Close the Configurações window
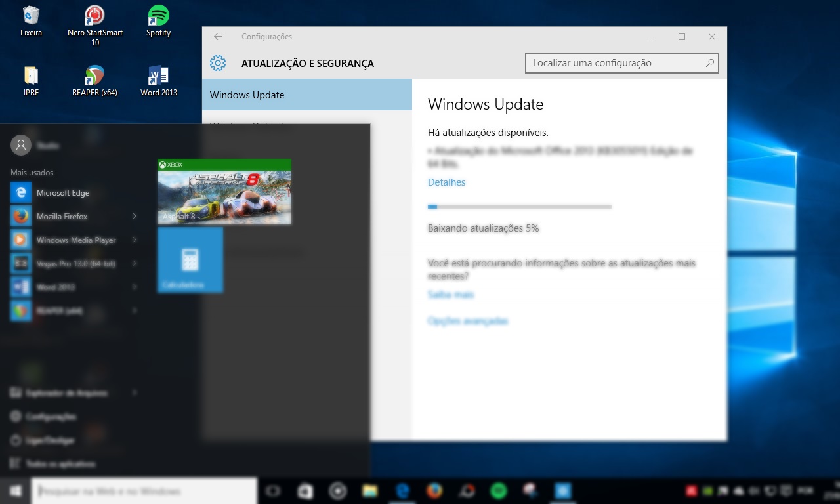 [x=712, y=37]
